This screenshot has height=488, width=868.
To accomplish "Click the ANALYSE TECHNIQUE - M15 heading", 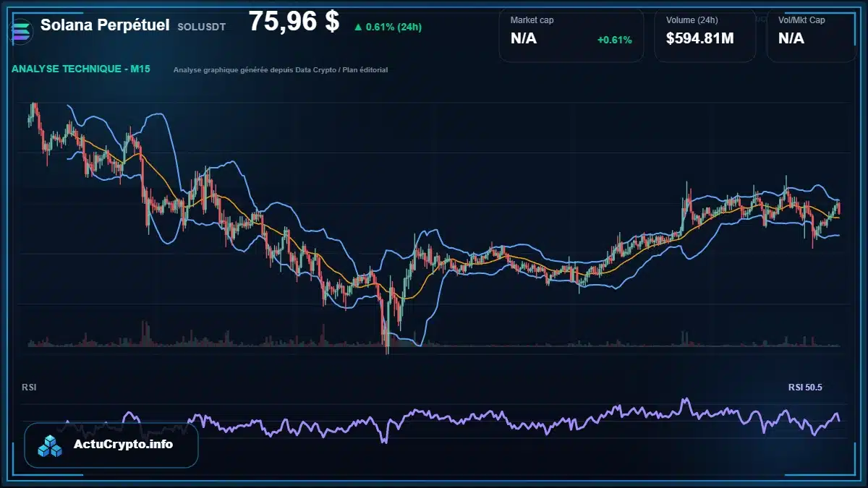I will coord(81,69).
